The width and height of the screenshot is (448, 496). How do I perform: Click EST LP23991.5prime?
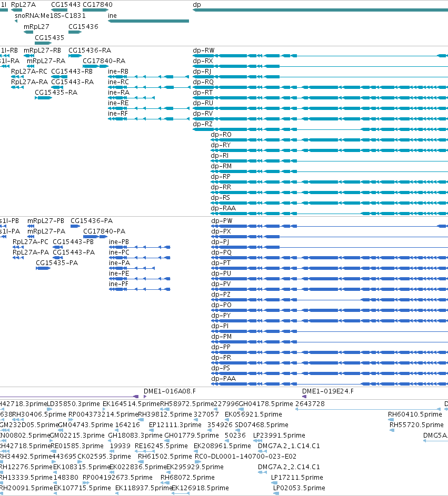coord(279,436)
